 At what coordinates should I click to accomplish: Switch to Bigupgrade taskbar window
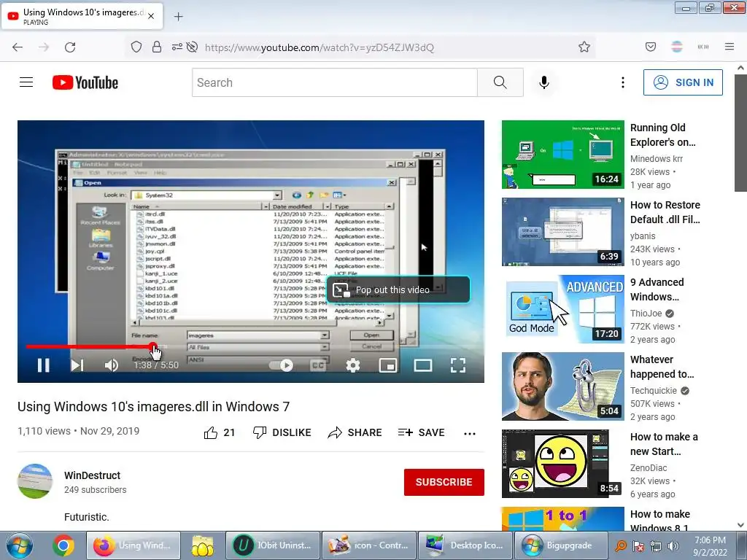click(561, 545)
